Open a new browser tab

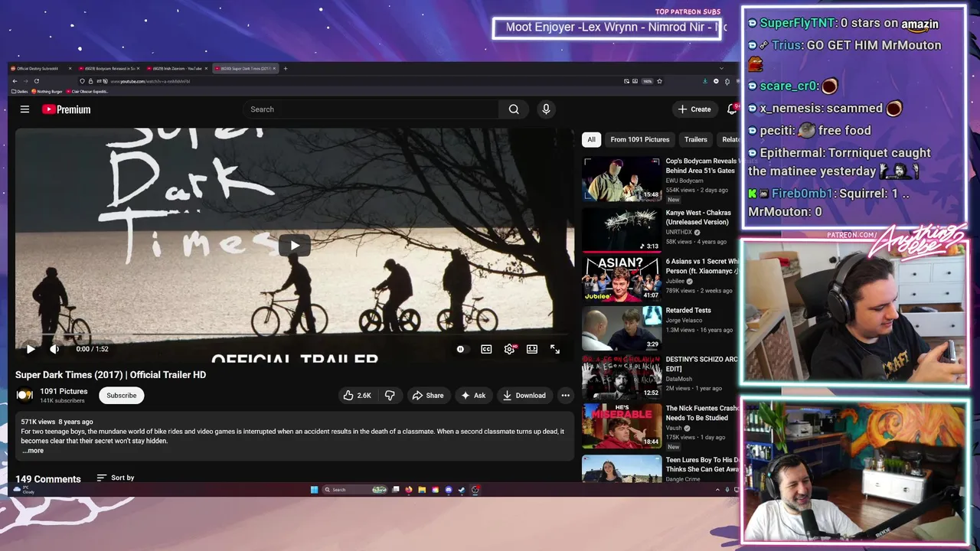(x=286, y=68)
